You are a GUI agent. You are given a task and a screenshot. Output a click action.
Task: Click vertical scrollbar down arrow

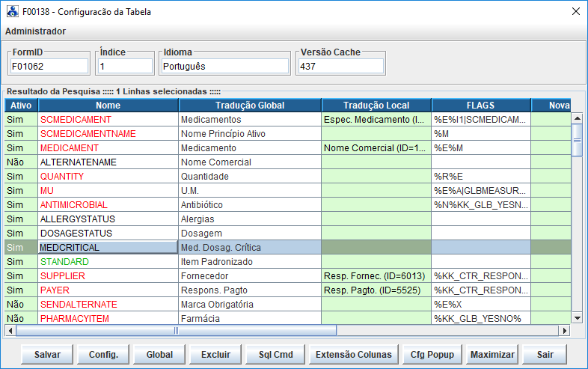pyautogui.click(x=577, y=318)
